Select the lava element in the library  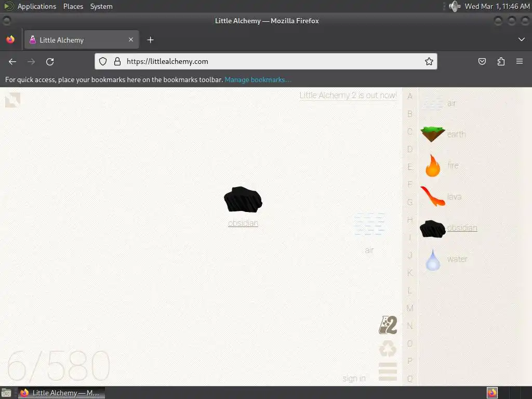tap(433, 196)
